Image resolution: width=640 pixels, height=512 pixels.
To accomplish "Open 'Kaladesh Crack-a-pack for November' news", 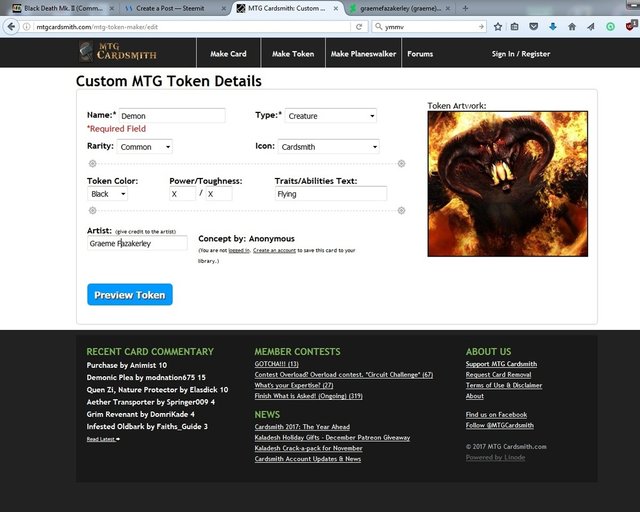I will [x=309, y=448].
